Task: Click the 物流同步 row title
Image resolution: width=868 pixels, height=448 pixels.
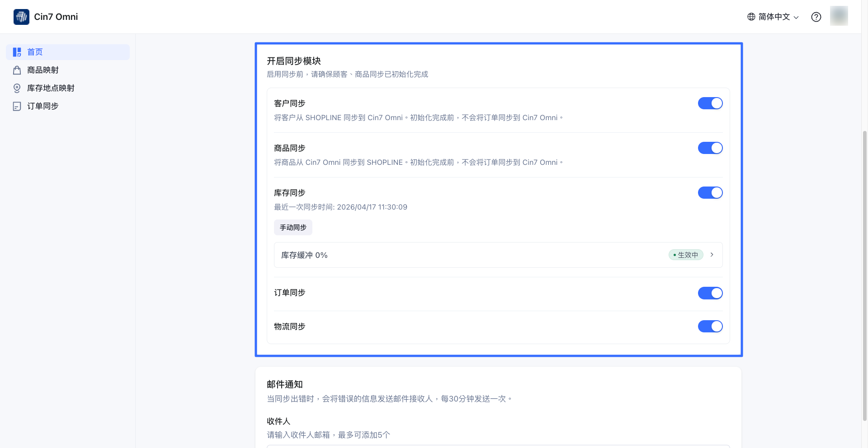Action: (x=290, y=327)
